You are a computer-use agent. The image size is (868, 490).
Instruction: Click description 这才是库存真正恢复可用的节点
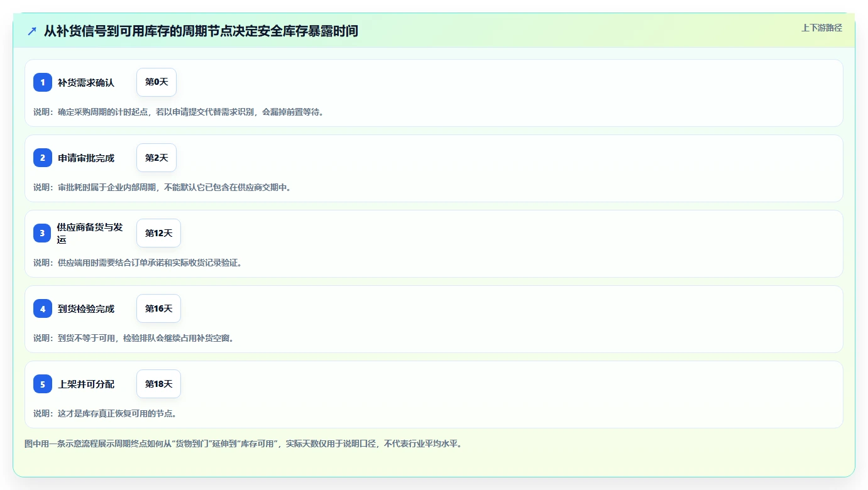pos(105,413)
